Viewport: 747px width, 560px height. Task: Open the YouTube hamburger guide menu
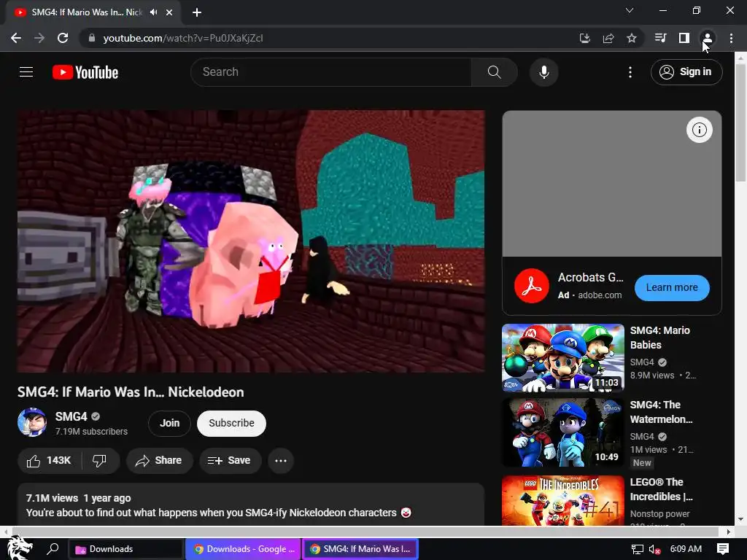pos(26,72)
